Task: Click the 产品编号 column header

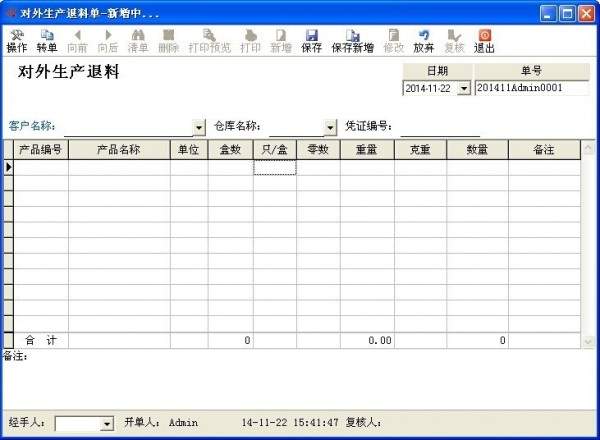Action: tap(41, 149)
